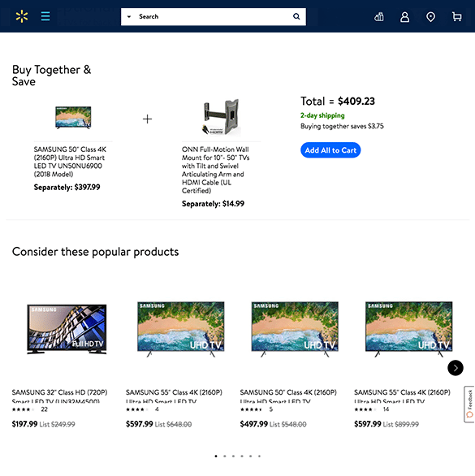Click 'Buying together saves $3.75' text
The height and width of the screenshot is (476, 475).
coord(342,126)
